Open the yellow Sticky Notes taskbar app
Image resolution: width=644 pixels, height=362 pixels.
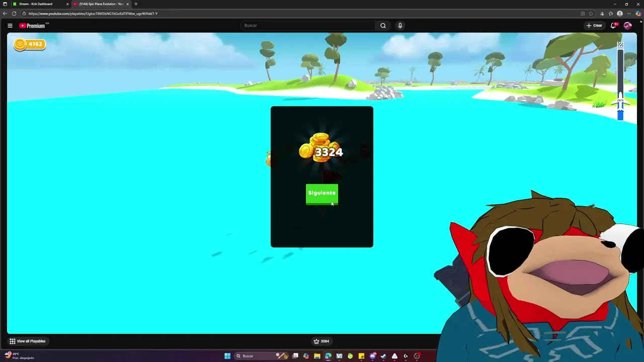[361, 356]
